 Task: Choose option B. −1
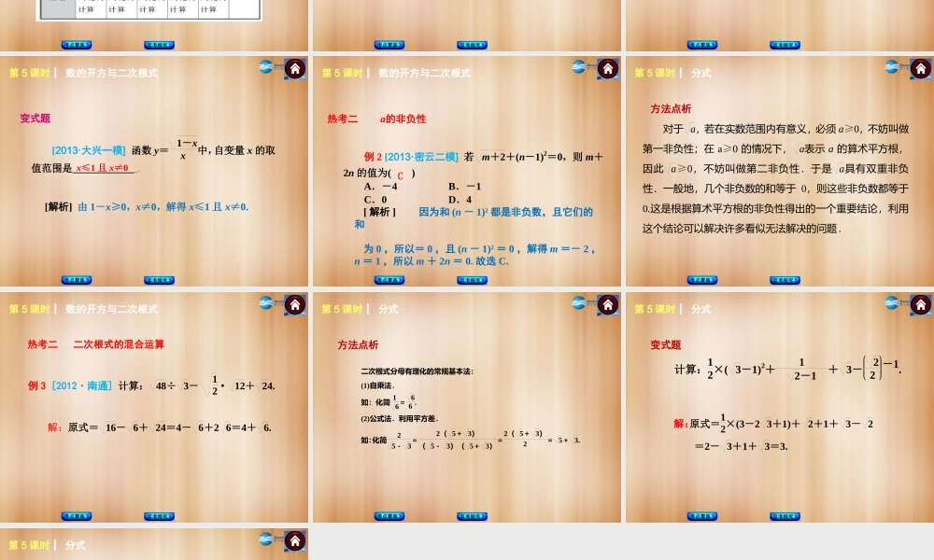(x=464, y=187)
